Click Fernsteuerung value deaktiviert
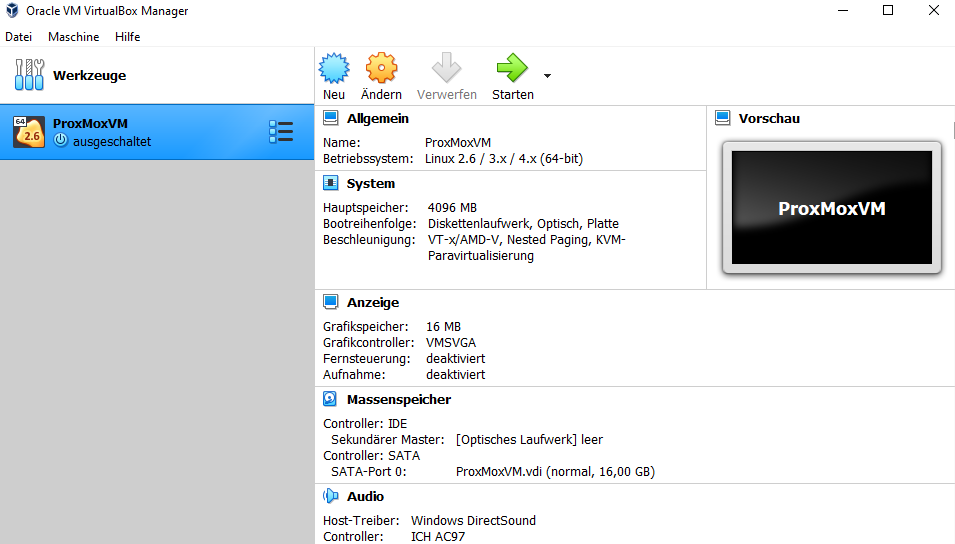This screenshot has width=955, height=544. pyautogui.click(x=456, y=358)
